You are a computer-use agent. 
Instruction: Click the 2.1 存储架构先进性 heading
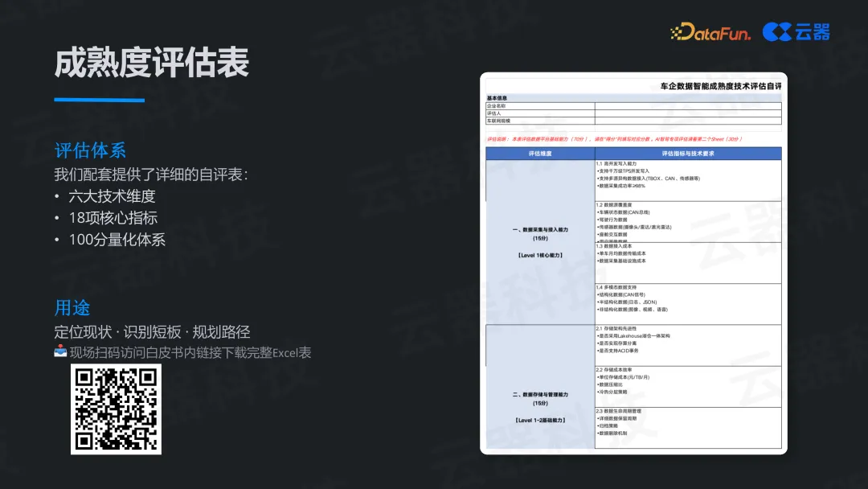point(616,328)
